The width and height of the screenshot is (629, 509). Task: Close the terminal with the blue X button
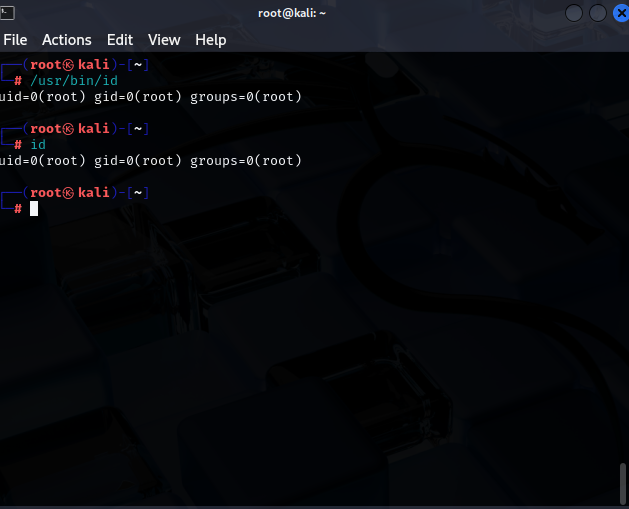point(621,13)
